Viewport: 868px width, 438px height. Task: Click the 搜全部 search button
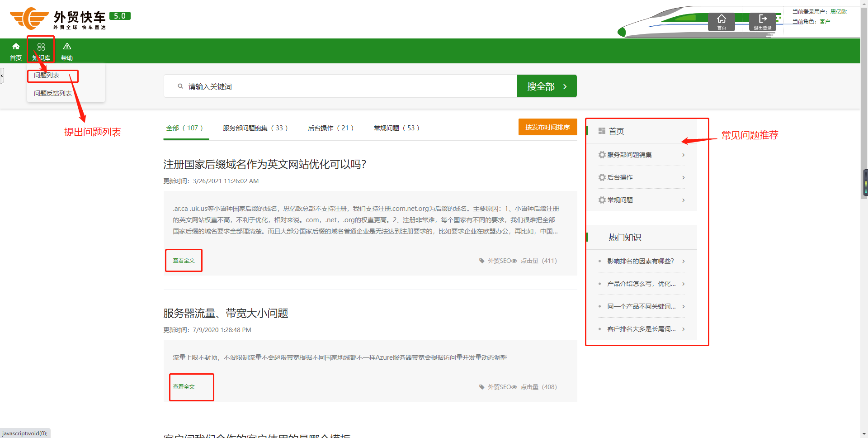547,86
